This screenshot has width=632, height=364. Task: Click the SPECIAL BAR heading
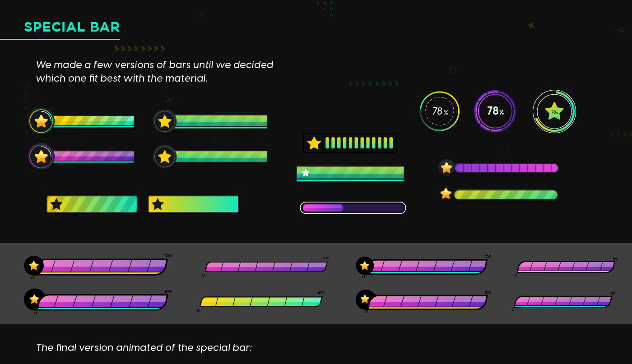(72, 27)
